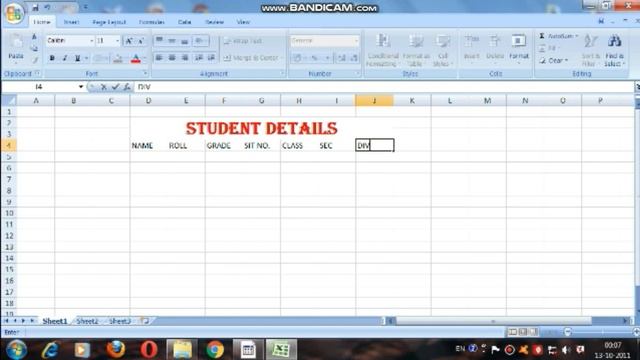Toggle underline formatting
Screen dimensions: 640x360
(x=77, y=58)
